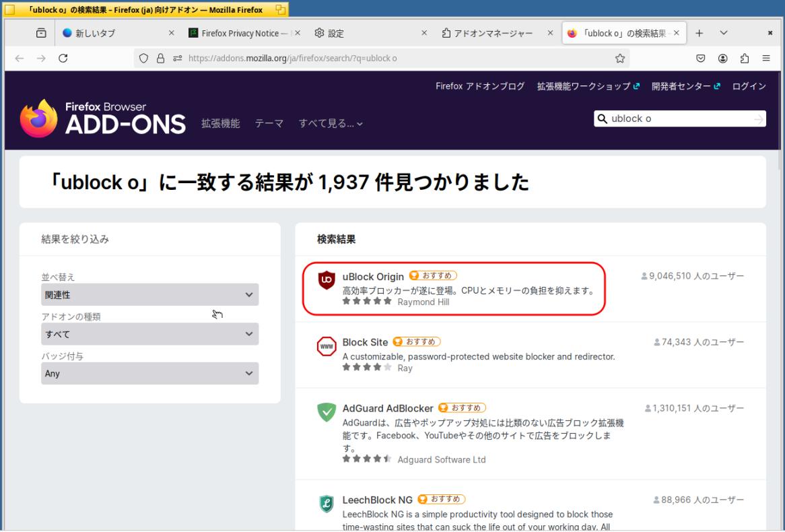Open the extensions puzzle icon
Image resolution: width=785 pixels, height=532 pixels.
click(x=745, y=59)
